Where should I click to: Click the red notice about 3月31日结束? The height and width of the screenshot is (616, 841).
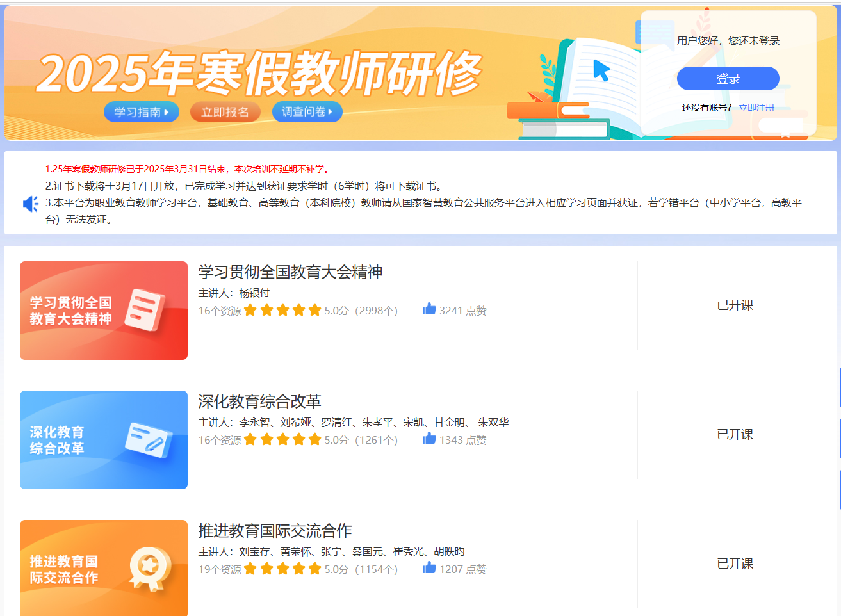(187, 169)
